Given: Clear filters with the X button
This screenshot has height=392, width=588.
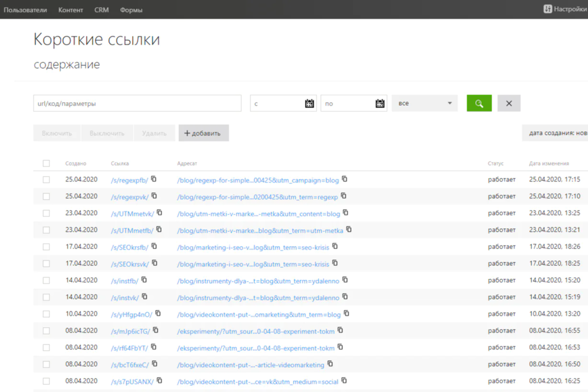Looking at the screenshot, I should pos(508,103).
